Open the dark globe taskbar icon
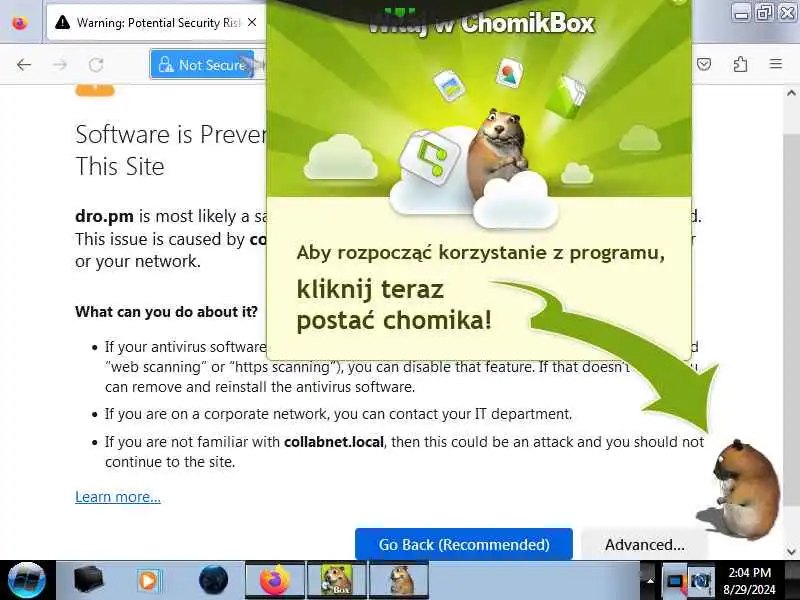800x600 pixels. 213,580
